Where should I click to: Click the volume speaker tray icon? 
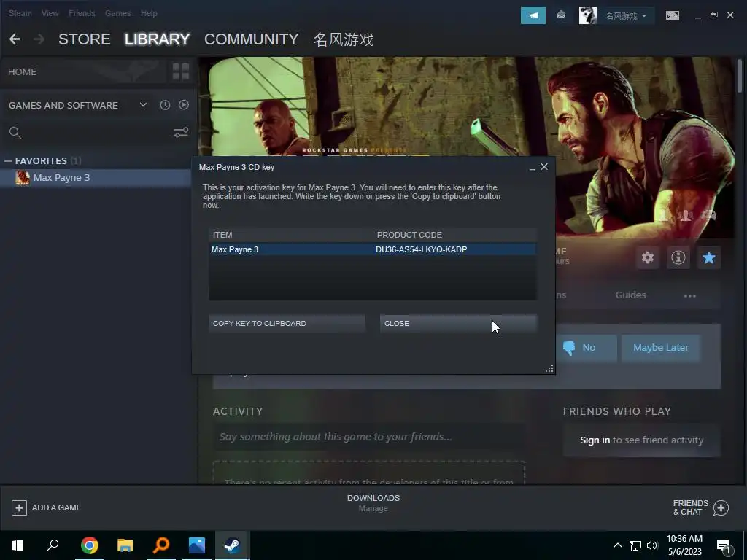(x=652, y=545)
